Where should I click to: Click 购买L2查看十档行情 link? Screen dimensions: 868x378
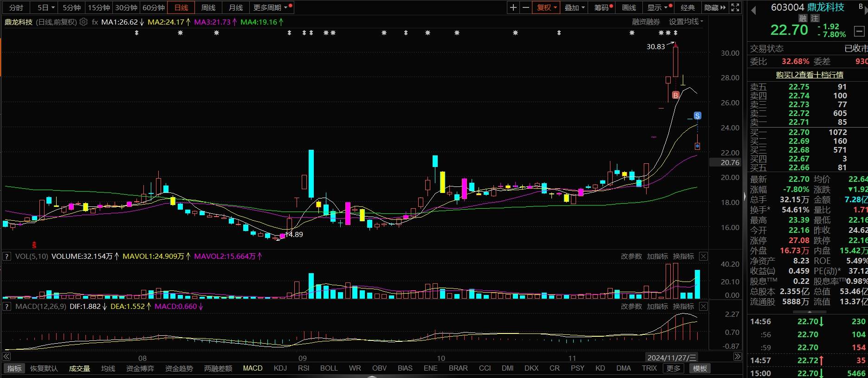click(810, 75)
